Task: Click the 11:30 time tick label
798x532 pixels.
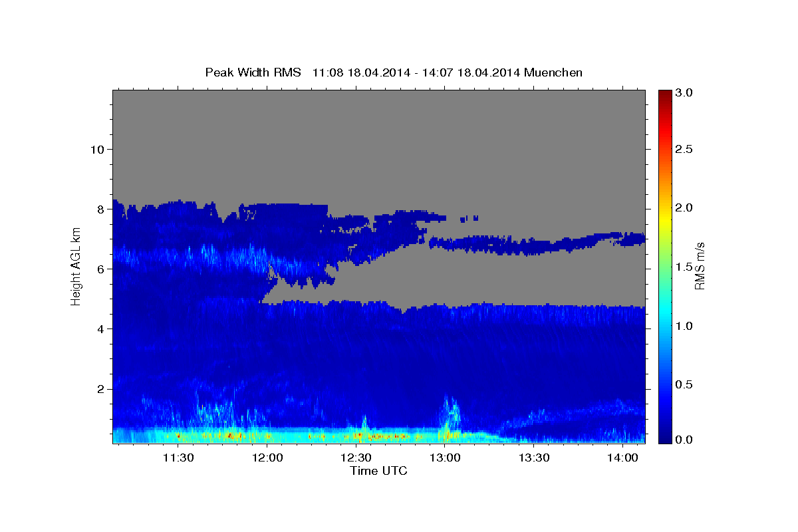Action: pos(178,458)
